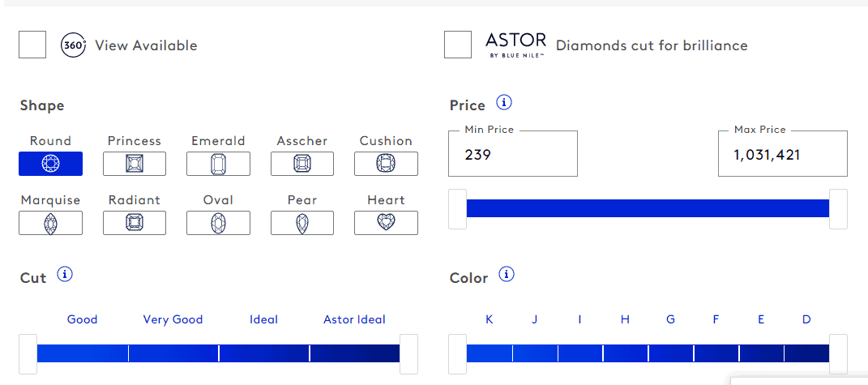This screenshot has height=385, width=868.
Task: Select the Radiant shape icon
Action: pos(134,223)
